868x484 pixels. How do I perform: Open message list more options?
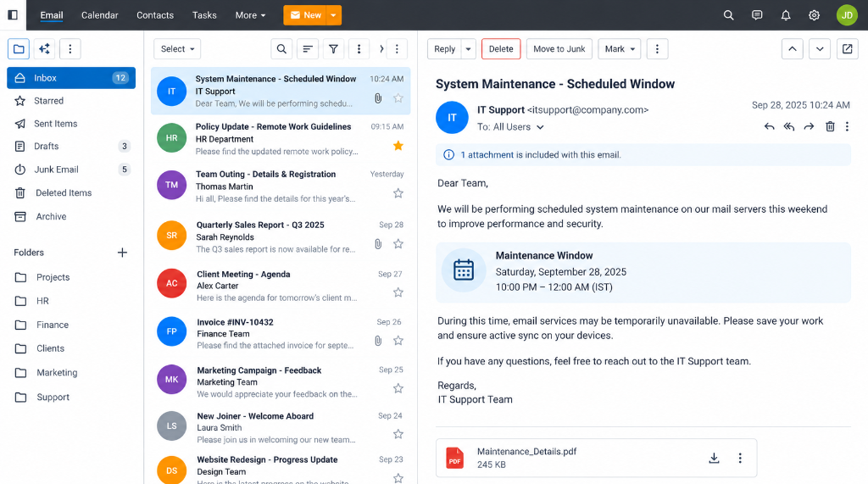[x=359, y=48]
